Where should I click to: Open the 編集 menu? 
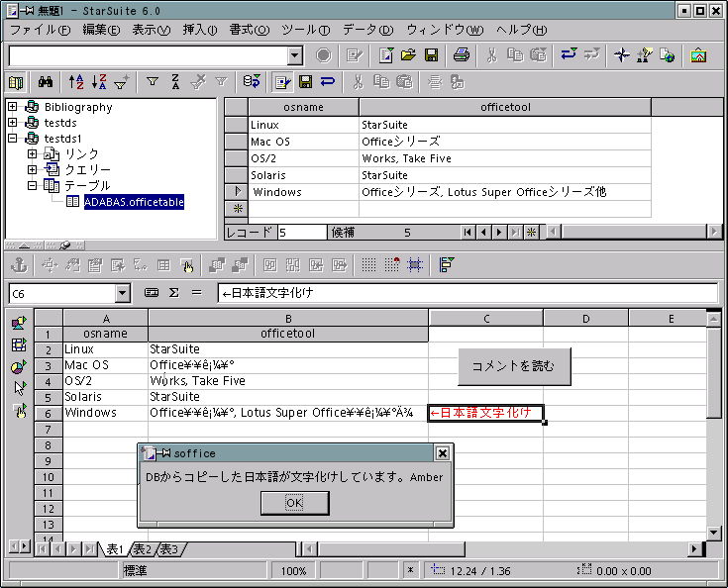101,30
